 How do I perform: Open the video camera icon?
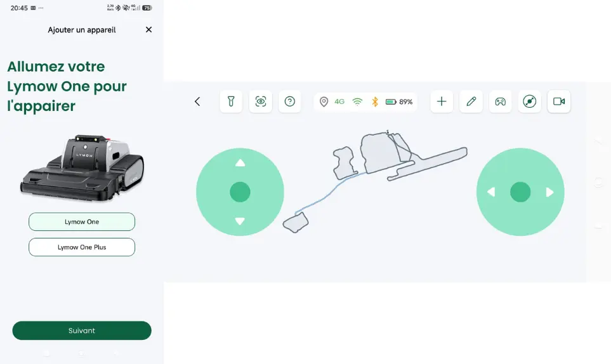559,101
